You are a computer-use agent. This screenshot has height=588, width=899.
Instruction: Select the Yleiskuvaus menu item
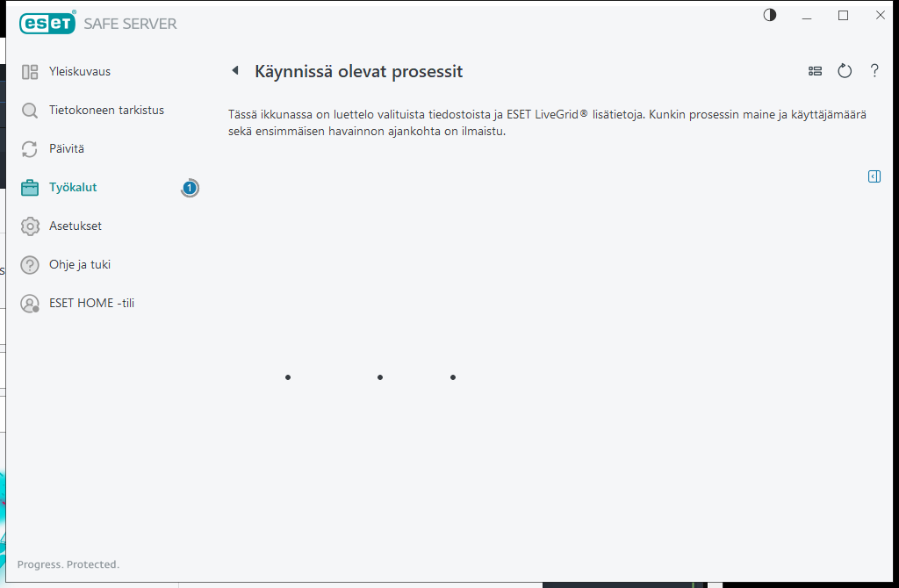pyautogui.click(x=80, y=72)
